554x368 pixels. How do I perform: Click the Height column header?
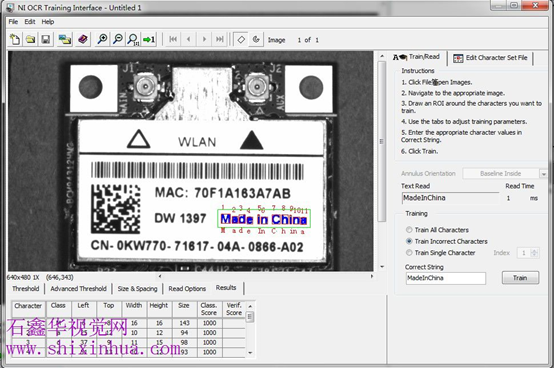tap(159, 309)
